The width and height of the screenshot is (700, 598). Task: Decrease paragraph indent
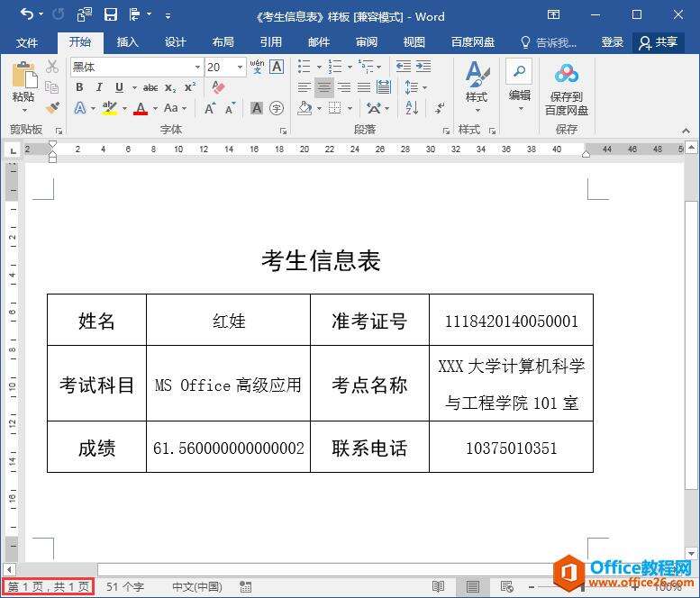(x=403, y=67)
